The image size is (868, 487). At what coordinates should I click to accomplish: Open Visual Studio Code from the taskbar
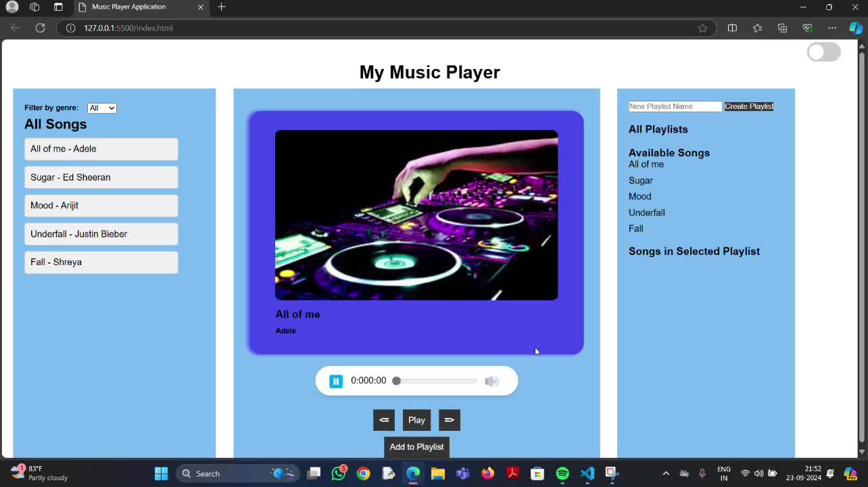click(x=587, y=473)
